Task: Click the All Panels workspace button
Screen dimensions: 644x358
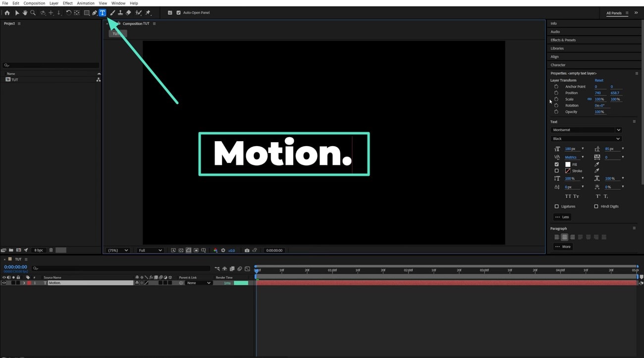Action: pos(614,13)
